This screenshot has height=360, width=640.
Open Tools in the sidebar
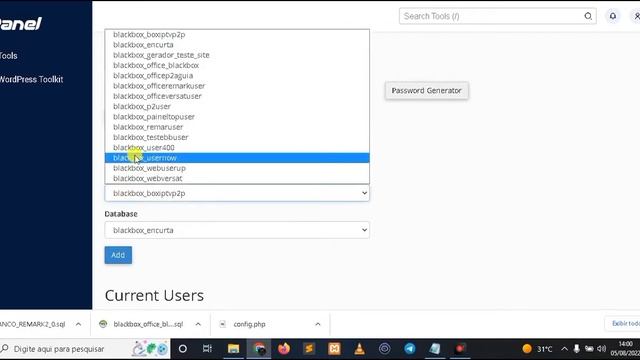tap(9, 56)
